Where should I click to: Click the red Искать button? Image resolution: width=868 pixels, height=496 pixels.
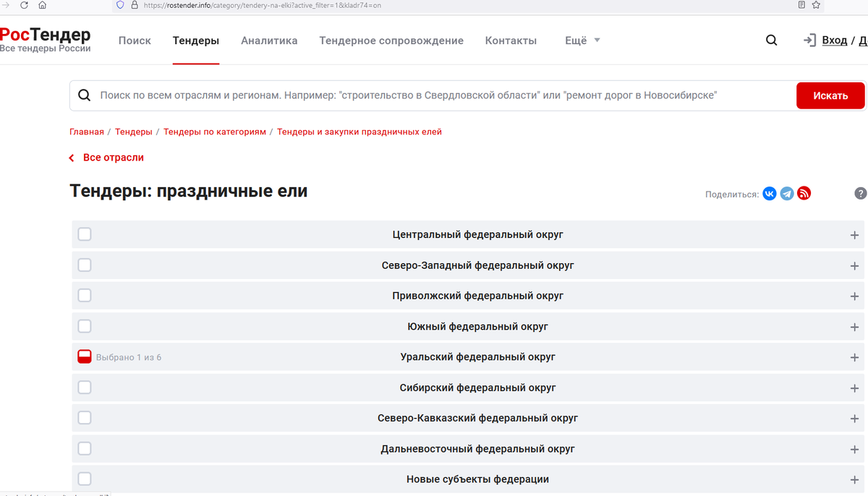(x=830, y=95)
